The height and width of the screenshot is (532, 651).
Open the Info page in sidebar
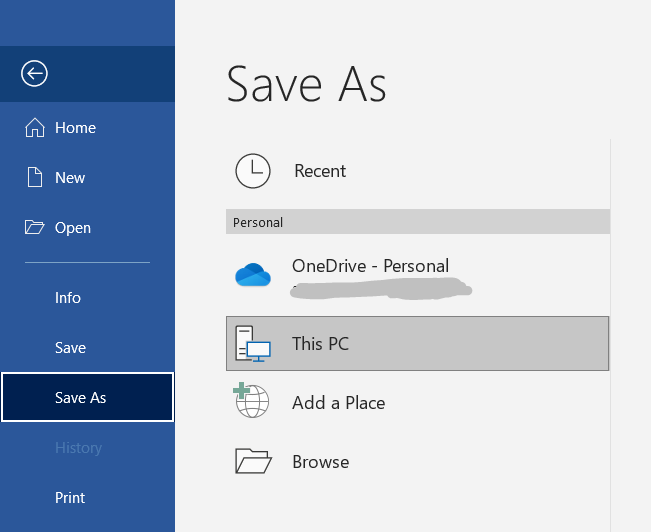(68, 298)
